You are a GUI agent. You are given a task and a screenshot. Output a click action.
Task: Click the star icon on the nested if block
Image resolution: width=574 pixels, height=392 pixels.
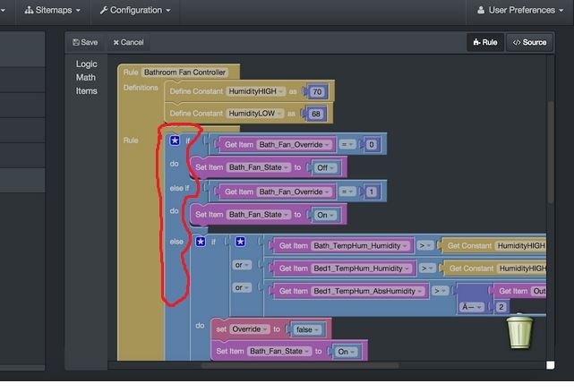[201, 242]
